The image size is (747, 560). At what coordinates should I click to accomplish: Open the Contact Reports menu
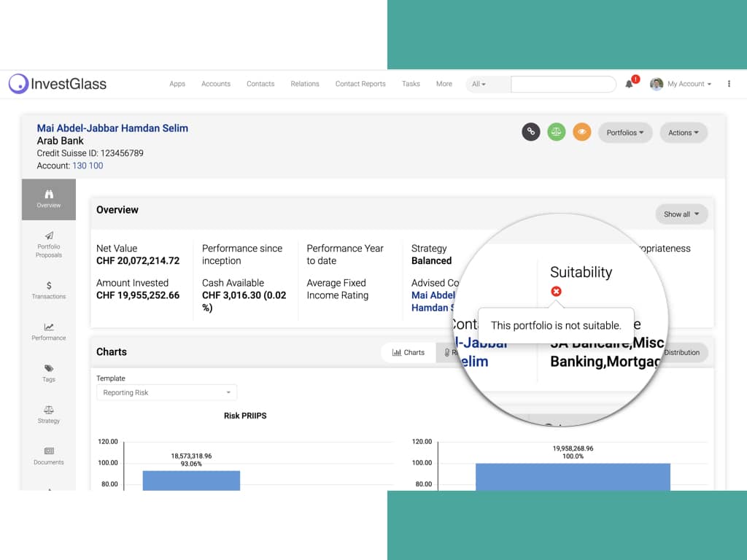(360, 84)
